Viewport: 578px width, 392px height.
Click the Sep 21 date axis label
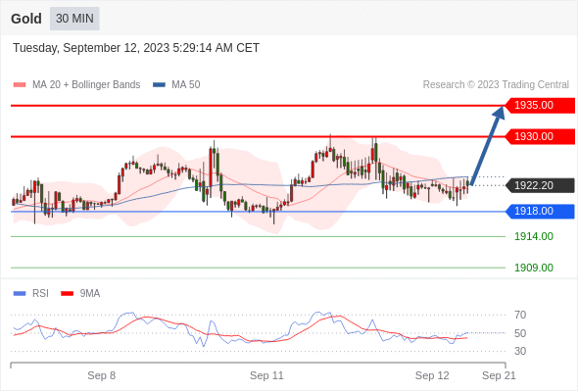pos(499,375)
